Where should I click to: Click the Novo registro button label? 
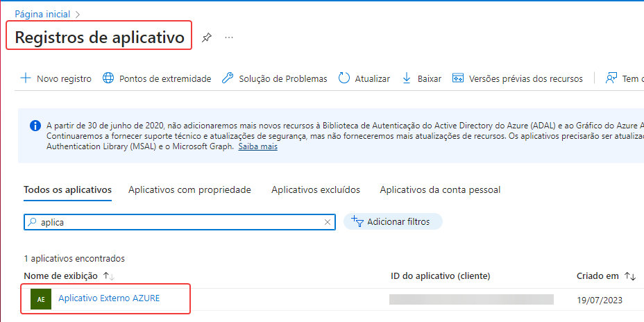pyautogui.click(x=64, y=78)
